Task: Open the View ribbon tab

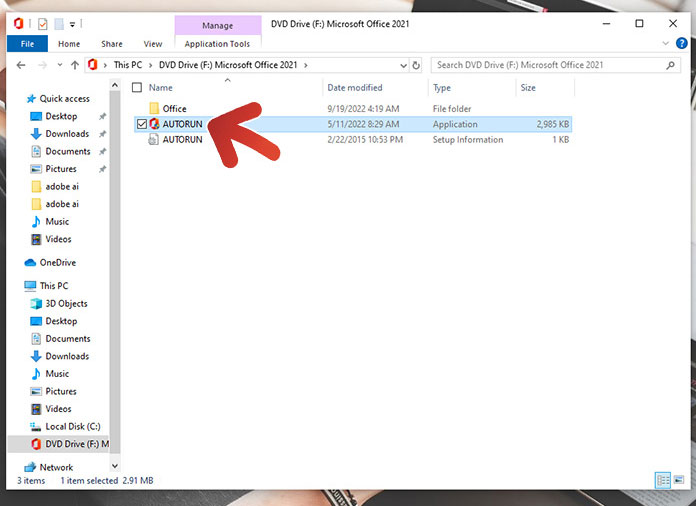Action: pyautogui.click(x=153, y=44)
